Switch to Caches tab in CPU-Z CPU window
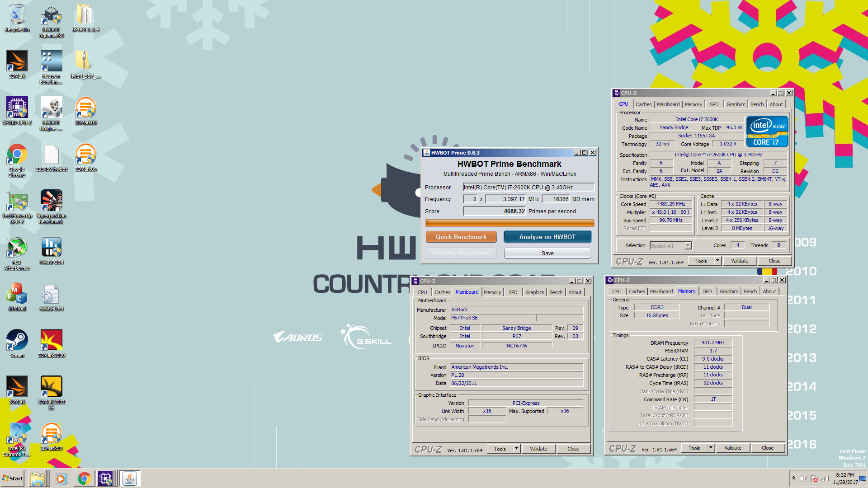The height and width of the screenshot is (488, 868). point(643,104)
